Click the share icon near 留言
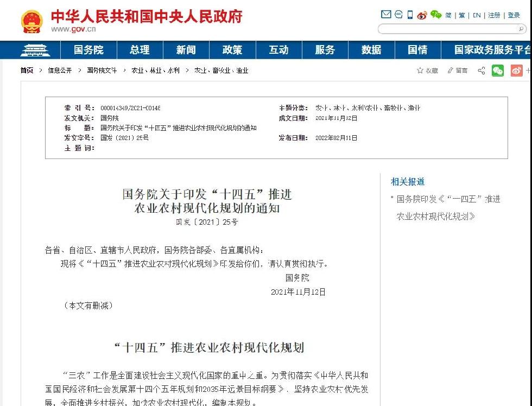Image resolution: width=532 pixels, height=406 pixels. (481, 71)
